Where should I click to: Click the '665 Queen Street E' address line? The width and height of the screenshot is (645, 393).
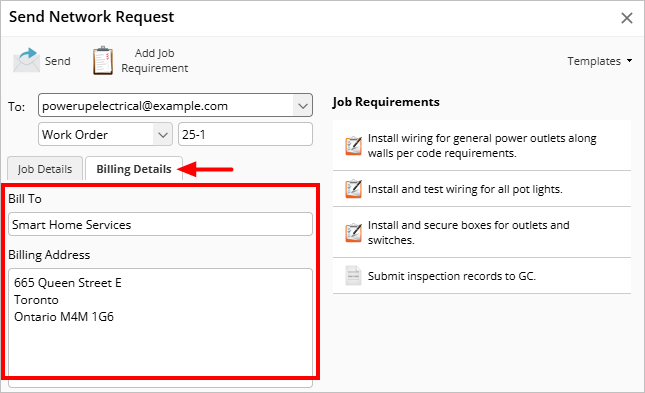pyautogui.click(x=68, y=283)
